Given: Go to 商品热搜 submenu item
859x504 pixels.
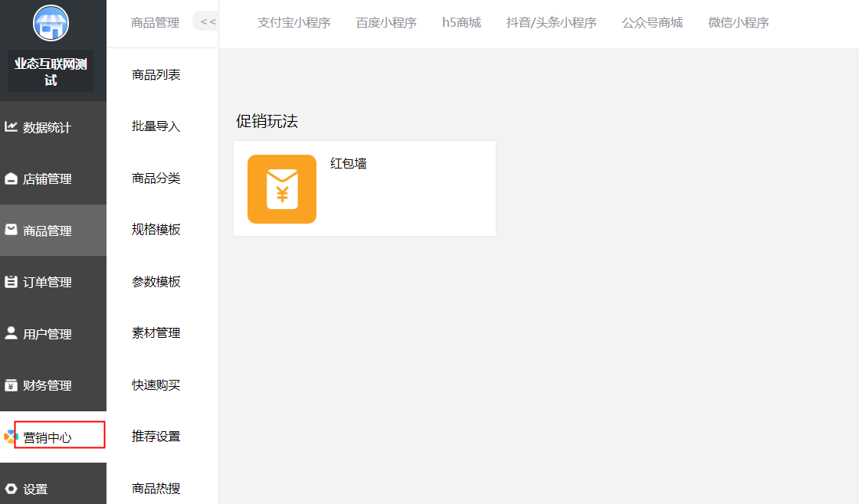Looking at the screenshot, I should (x=156, y=488).
